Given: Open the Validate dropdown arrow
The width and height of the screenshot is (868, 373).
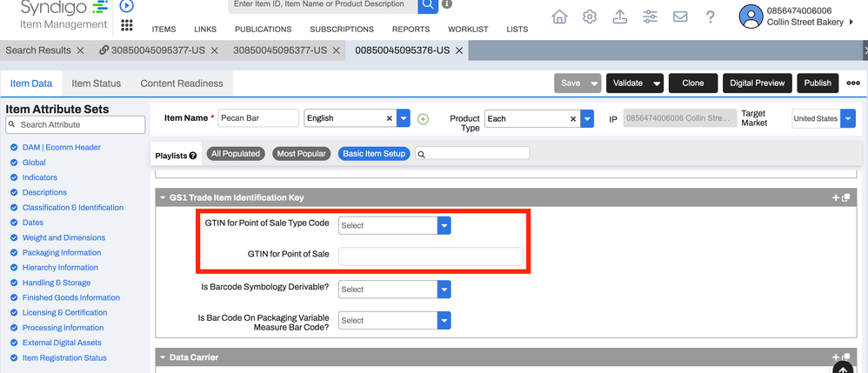Looking at the screenshot, I should 657,83.
